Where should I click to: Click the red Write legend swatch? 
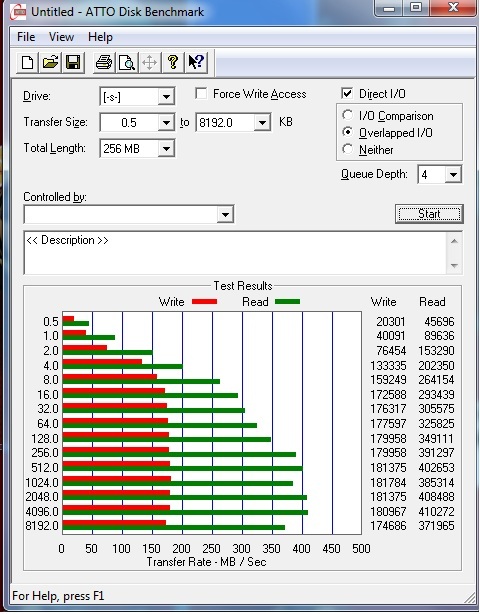(x=204, y=302)
